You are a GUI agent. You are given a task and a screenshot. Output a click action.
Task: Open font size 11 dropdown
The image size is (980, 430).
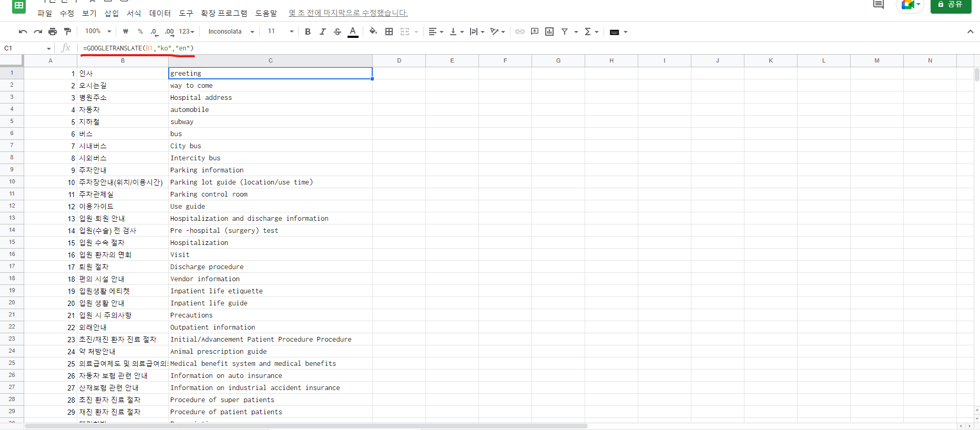(x=280, y=32)
